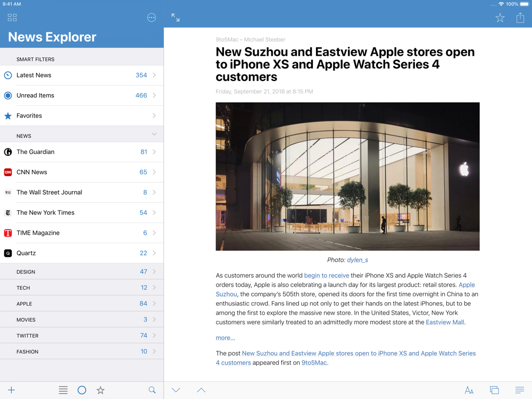The image size is (532, 399).
Task: Collapse the NEWS folder chevron
Action: coord(154,134)
